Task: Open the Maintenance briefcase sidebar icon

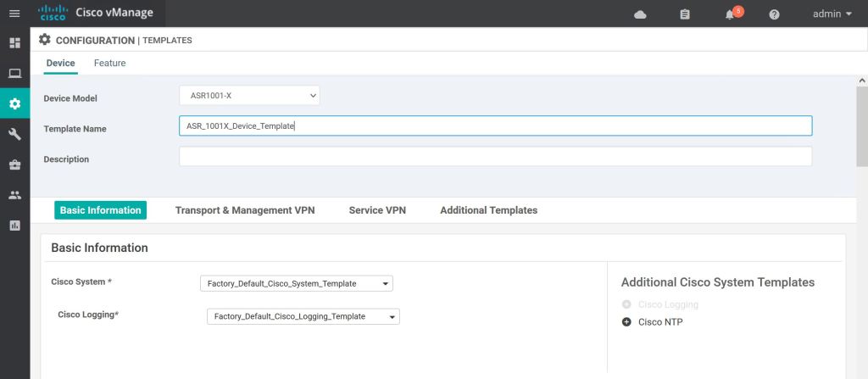Action: [x=14, y=164]
